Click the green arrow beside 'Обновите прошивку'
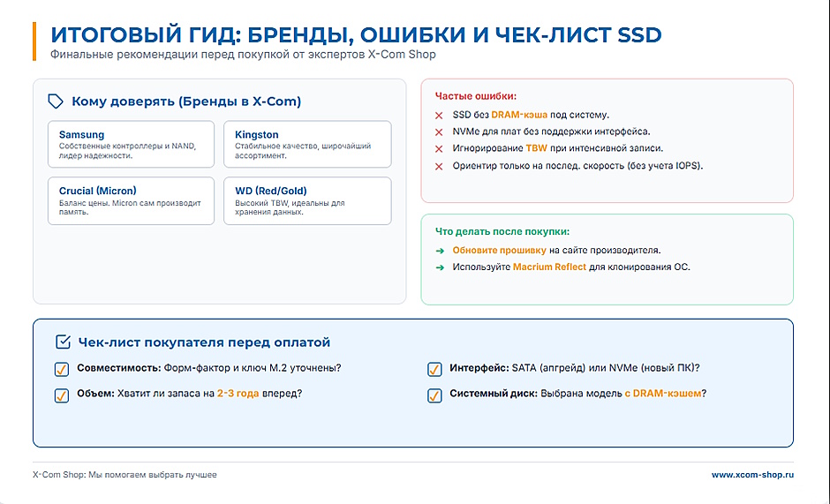Viewport: 830px width, 504px height. tap(440, 251)
